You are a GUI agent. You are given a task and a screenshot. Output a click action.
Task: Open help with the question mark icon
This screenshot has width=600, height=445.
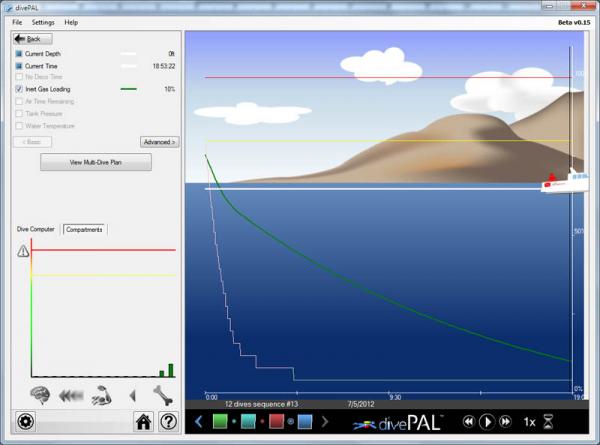(x=168, y=422)
